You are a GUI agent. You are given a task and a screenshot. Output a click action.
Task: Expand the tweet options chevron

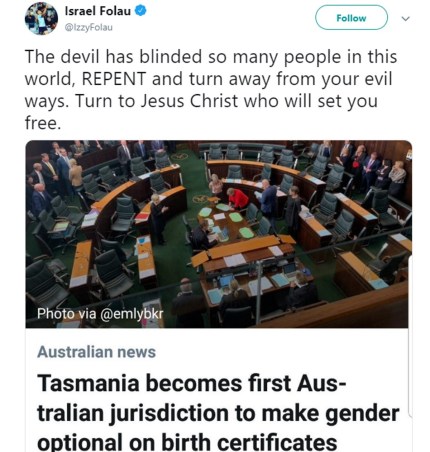point(405,19)
